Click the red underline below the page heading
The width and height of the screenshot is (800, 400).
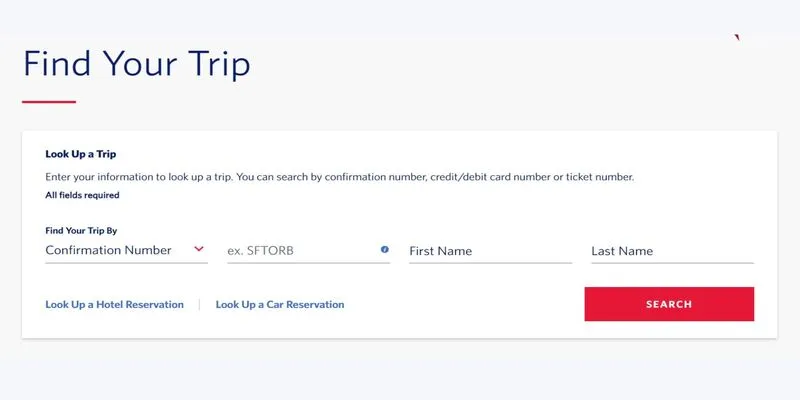[x=49, y=102]
